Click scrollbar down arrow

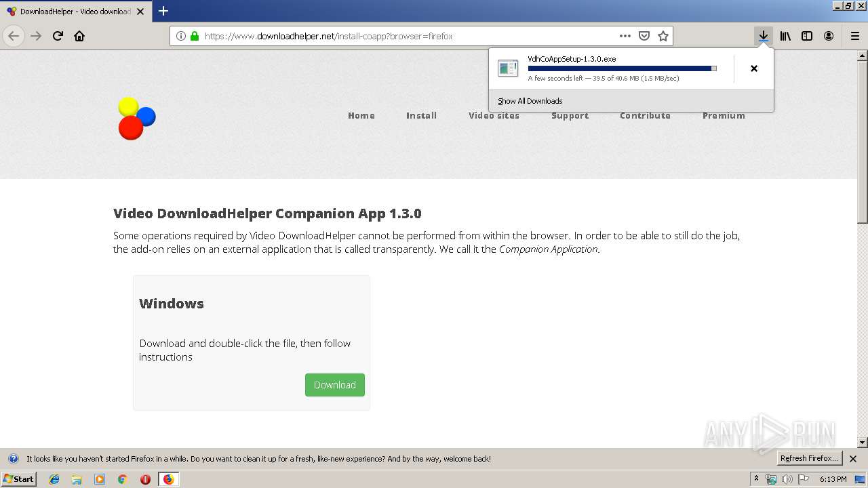pos(863,443)
